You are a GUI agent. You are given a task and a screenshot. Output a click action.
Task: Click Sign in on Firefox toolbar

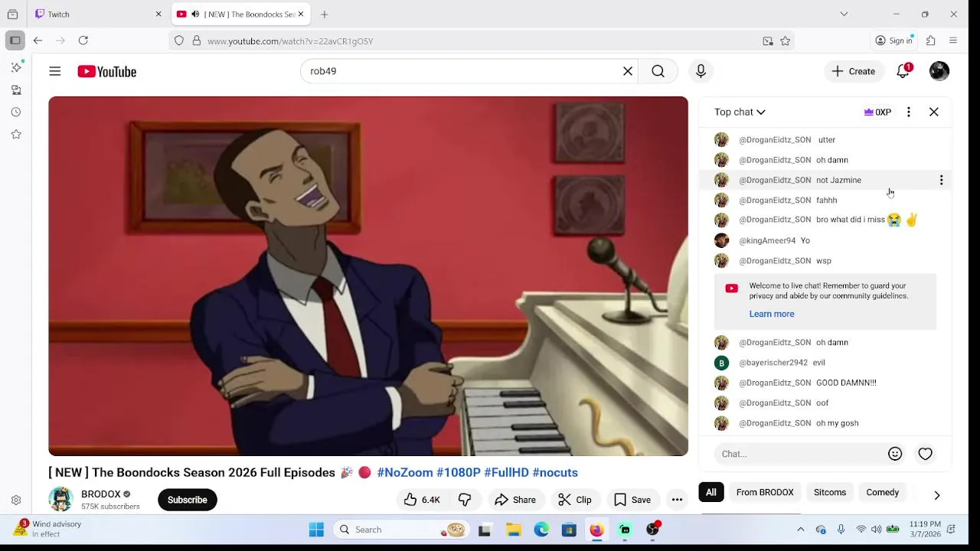pos(894,41)
